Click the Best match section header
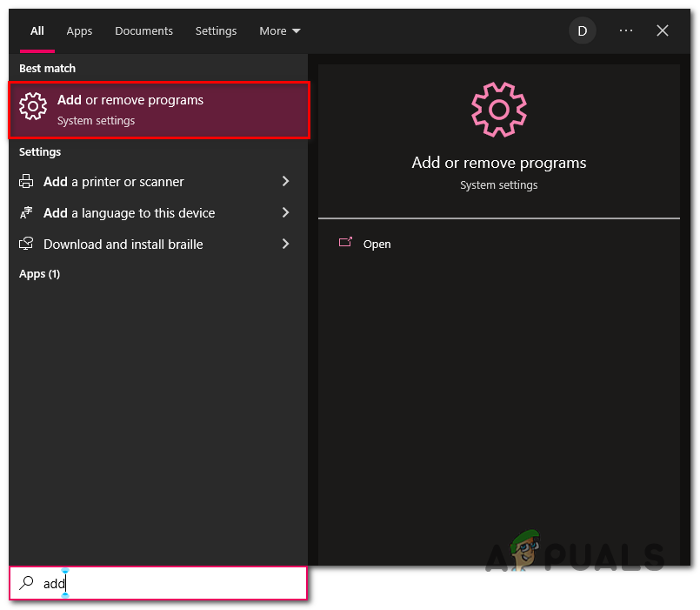The height and width of the screenshot is (610, 700). coord(47,69)
